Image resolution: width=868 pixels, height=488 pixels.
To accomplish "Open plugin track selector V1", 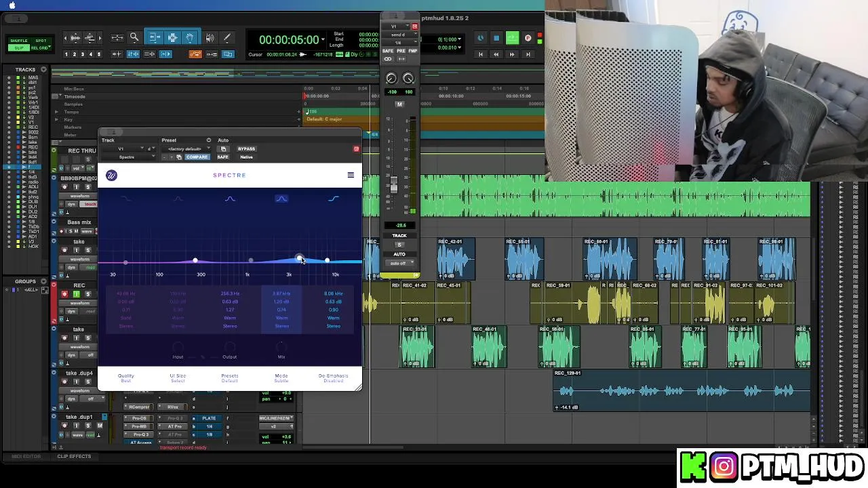I will coord(122,149).
